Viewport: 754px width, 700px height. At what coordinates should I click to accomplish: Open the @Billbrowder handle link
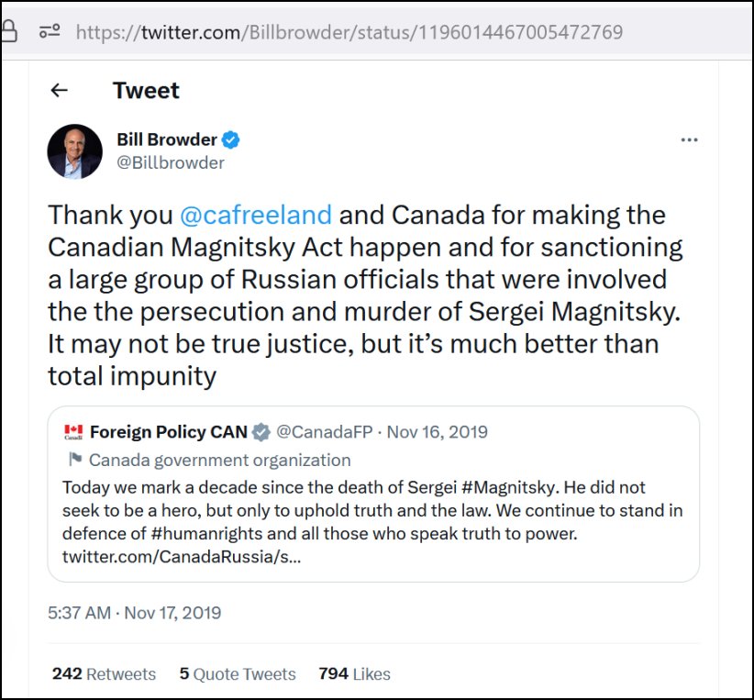click(x=171, y=162)
